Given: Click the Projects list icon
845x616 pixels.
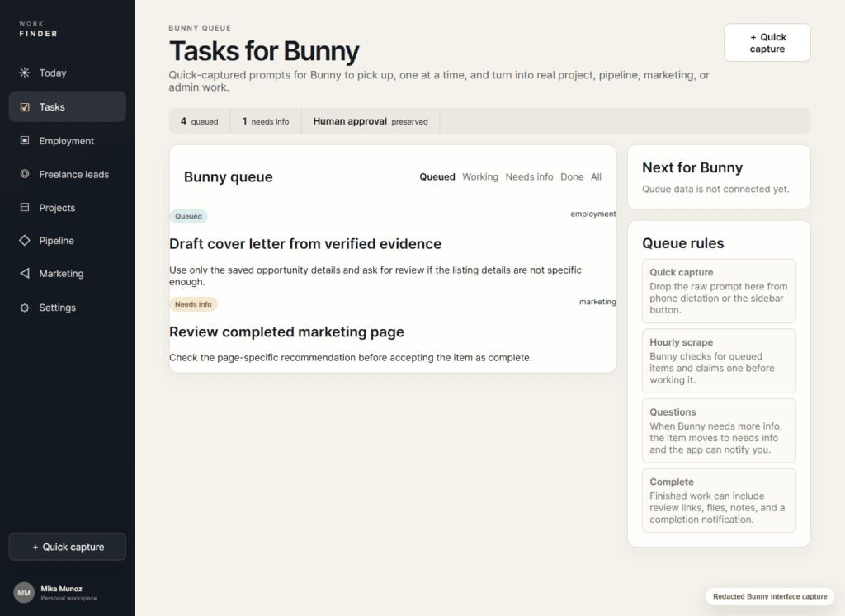Looking at the screenshot, I should pos(25,207).
